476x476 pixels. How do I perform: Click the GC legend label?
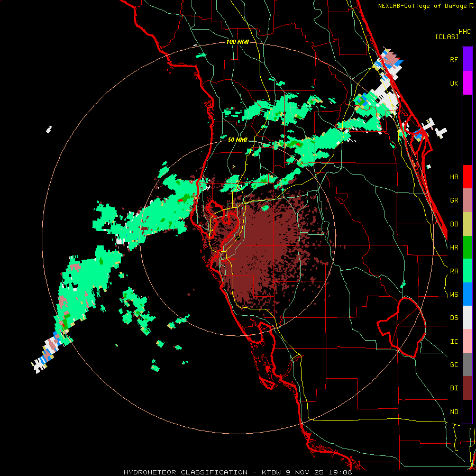[454, 365]
